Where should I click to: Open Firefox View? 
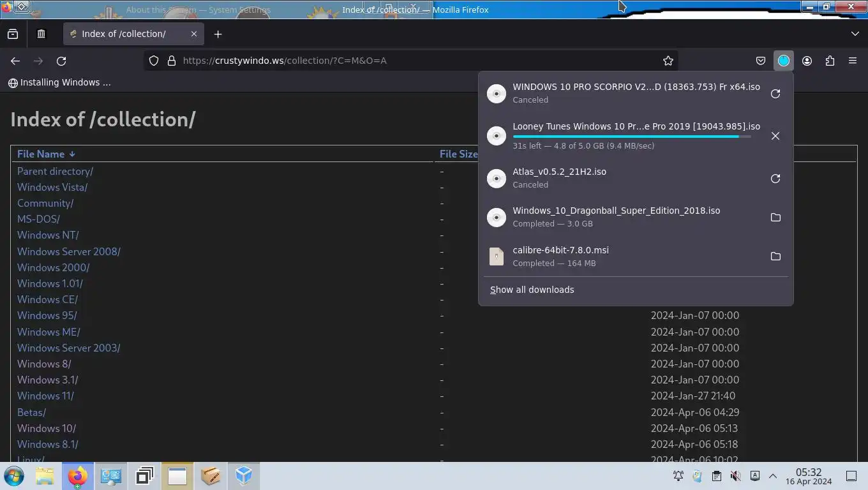point(13,34)
